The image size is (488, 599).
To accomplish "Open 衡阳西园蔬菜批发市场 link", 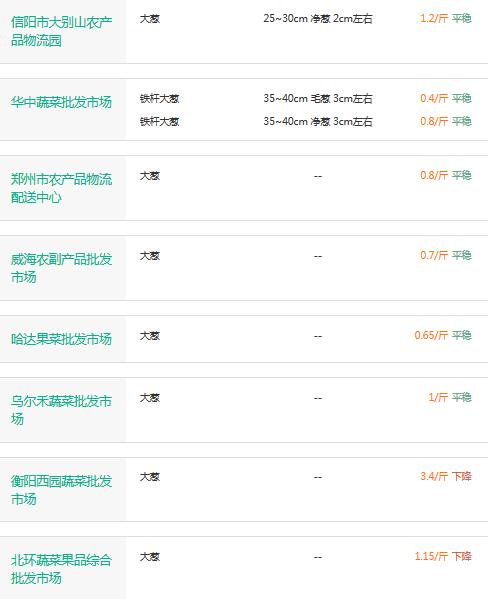I will click(61, 490).
